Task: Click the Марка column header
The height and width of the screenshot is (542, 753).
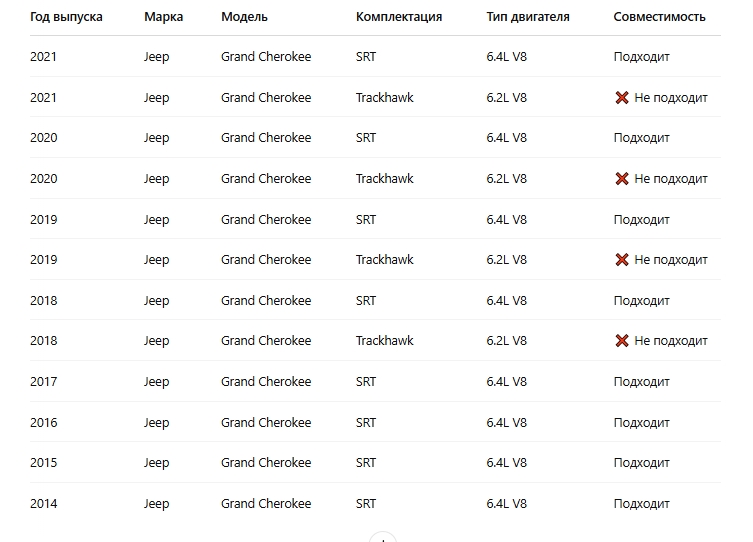Action: coord(163,17)
